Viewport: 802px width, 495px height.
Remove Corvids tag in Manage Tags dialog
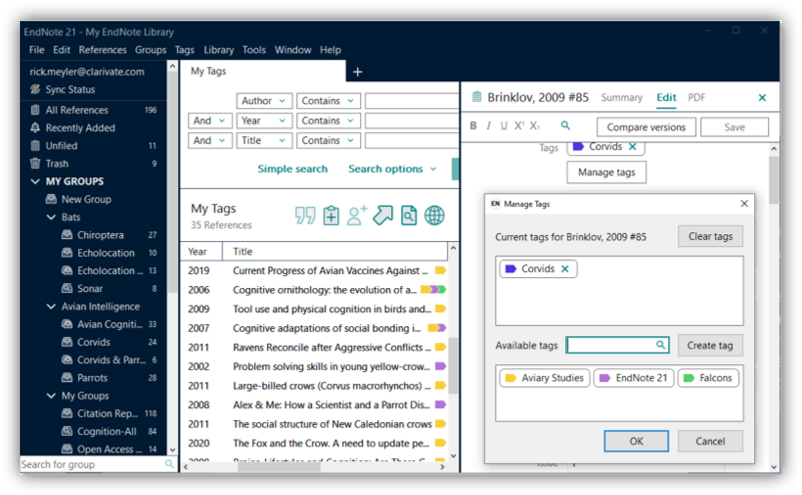565,269
